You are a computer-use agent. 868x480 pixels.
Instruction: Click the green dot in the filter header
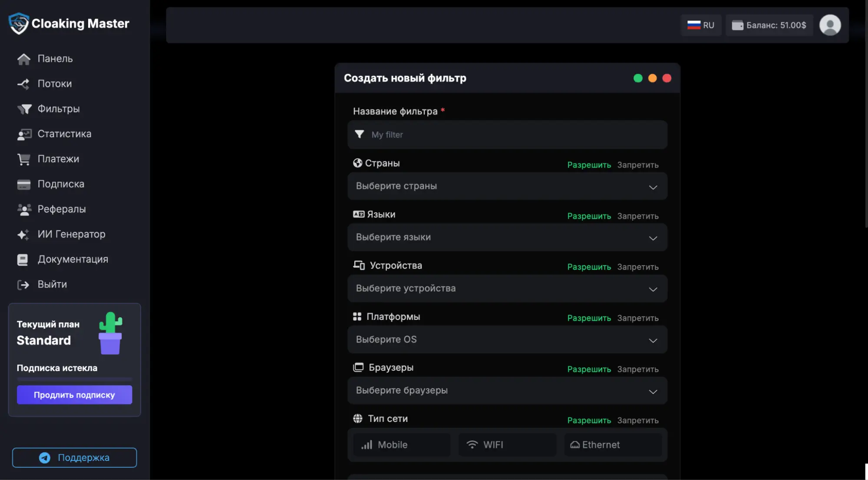click(x=637, y=78)
